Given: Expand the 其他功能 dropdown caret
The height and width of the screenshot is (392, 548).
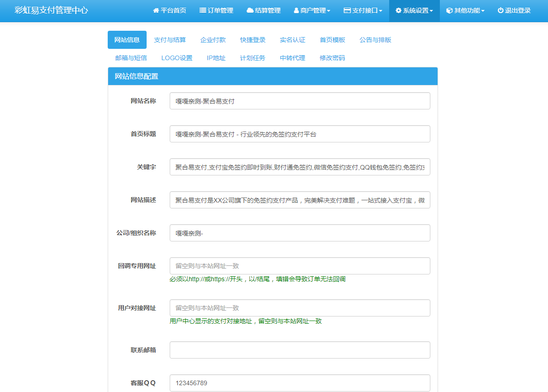Looking at the screenshot, I should [x=483, y=11].
